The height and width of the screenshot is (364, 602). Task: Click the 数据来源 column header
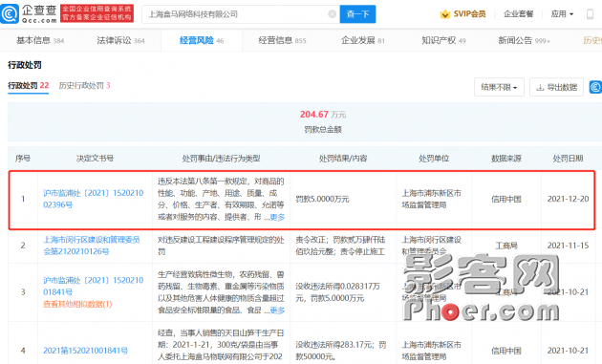pyautogui.click(x=506, y=159)
